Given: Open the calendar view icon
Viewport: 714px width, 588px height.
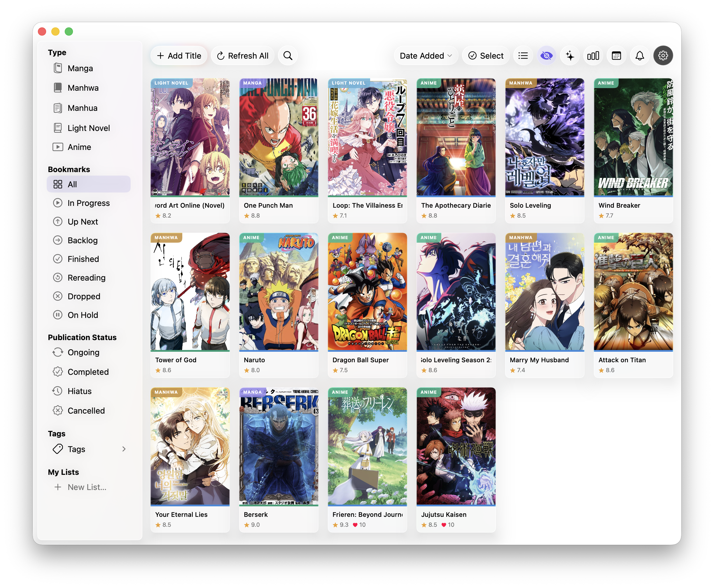Looking at the screenshot, I should (616, 55).
